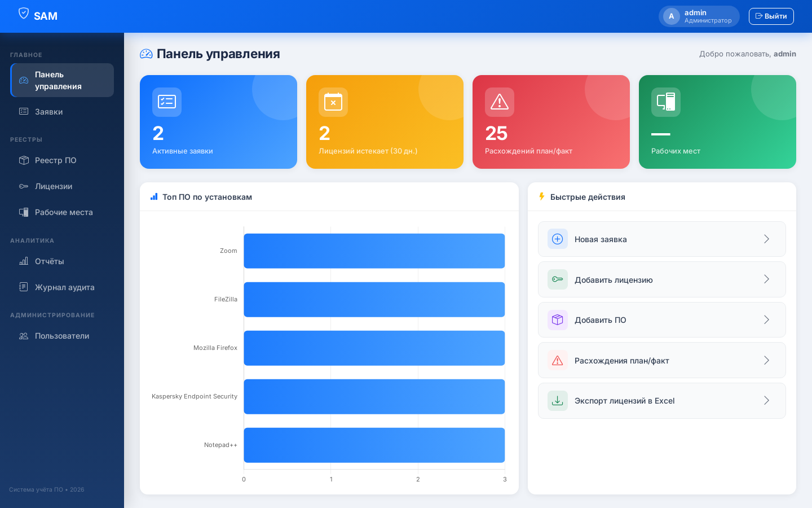Open the Лицензий истекает card
This screenshot has width=812, height=508.
(385, 122)
